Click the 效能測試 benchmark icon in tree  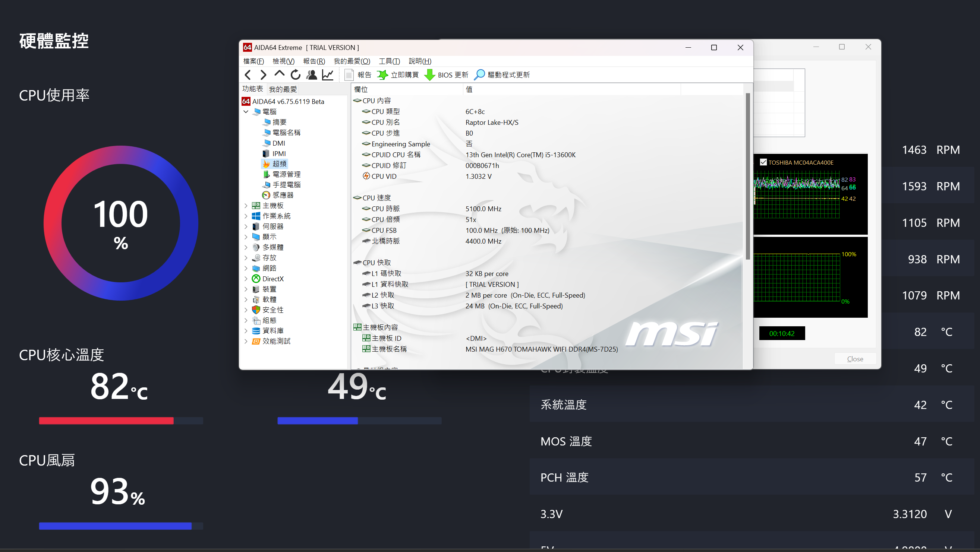click(256, 342)
